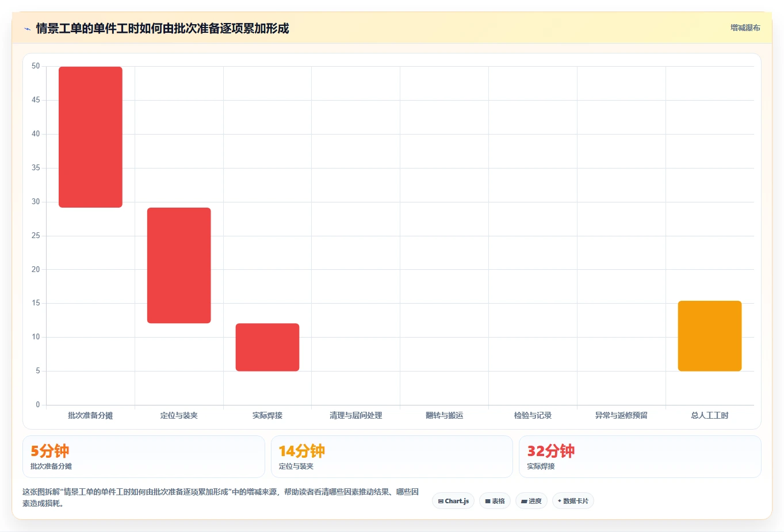The height and width of the screenshot is (532, 784).
Task: Click the orange 总人工工时 total bar
Action: [710, 336]
